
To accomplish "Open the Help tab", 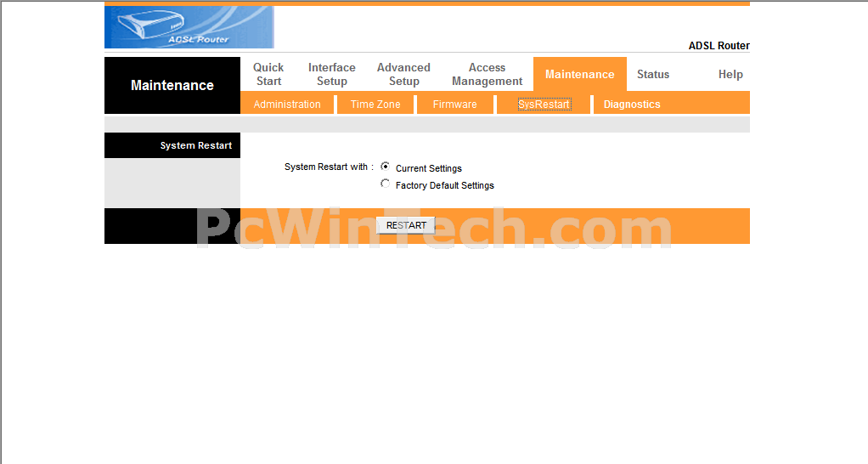I will pos(730,74).
